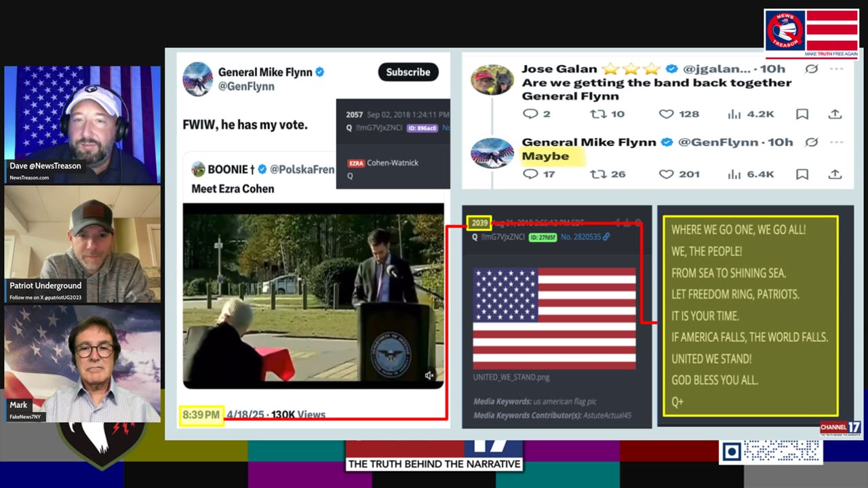The width and height of the screenshot is (868, 488).
Task: Select Dave @NewsTreason webcam tile
Action: click(82, 124)
